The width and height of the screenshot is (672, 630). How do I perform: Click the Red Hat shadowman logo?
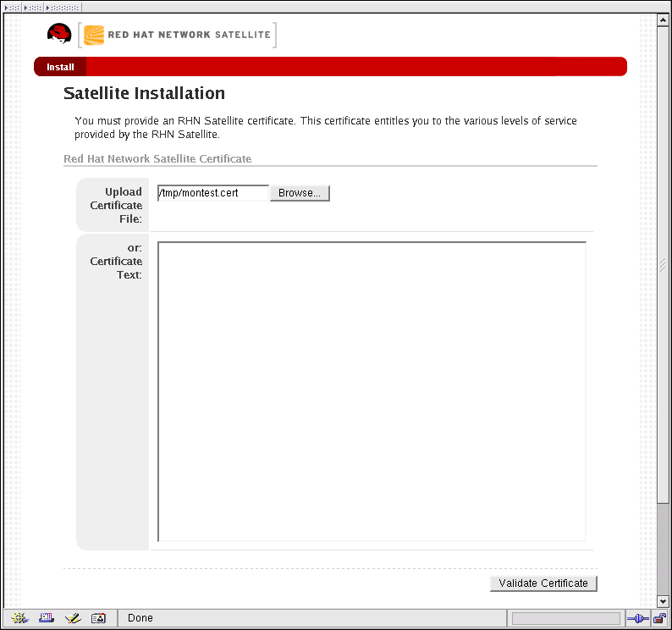pyautogui.click(x=59, y=34)
